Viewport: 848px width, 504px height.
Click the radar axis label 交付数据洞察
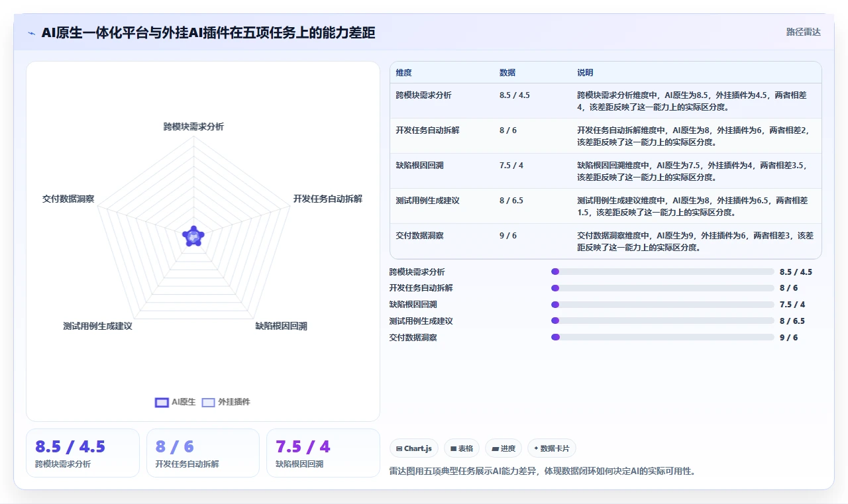point(68,199)
